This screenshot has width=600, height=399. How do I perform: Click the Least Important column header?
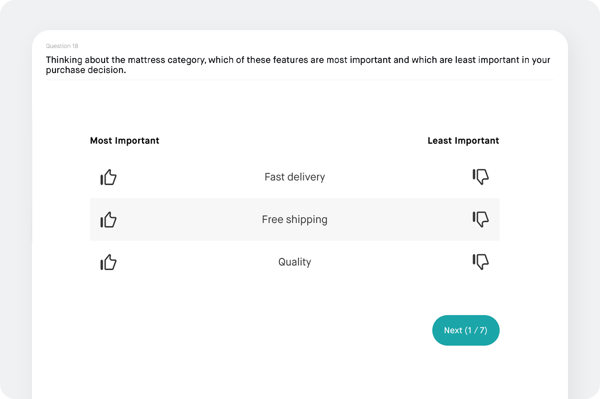[463, 141]
